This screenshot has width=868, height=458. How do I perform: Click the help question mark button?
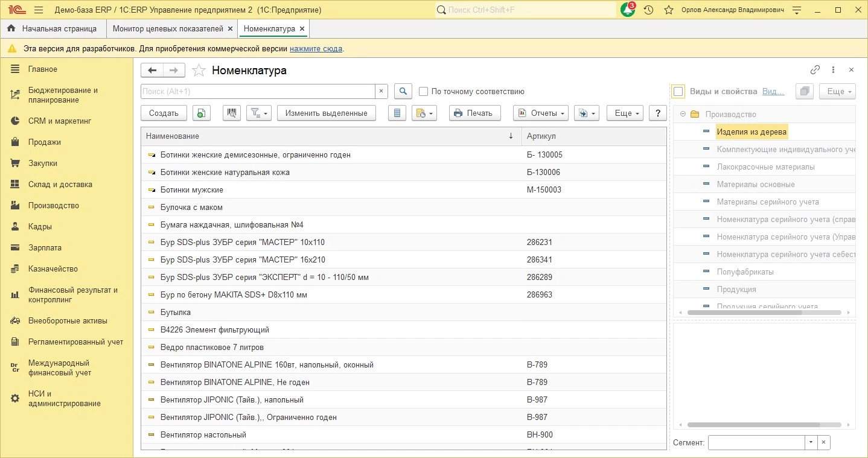pyautogui.click(x=657, y=113)
